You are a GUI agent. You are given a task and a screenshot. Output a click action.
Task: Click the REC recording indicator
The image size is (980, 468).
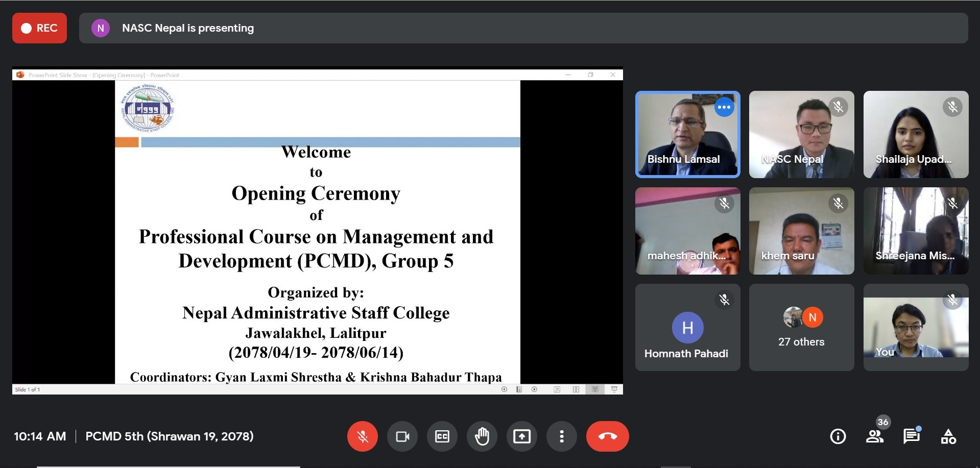click(x=39, y=28)
